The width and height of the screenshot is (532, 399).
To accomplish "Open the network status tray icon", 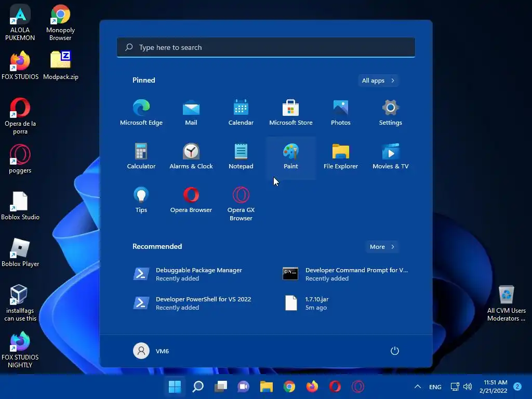I will click(x=455, y=387).
